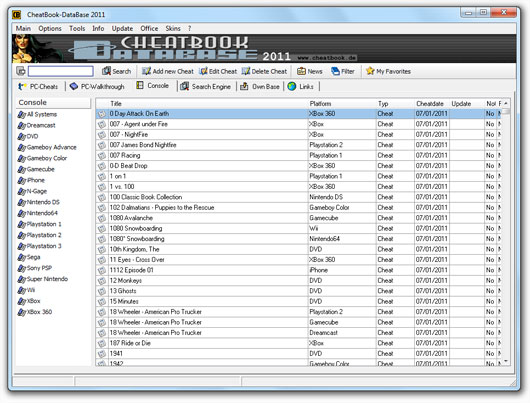Open My Favorites star icon
Screen dimensions: 530x403
click(370, 71)
